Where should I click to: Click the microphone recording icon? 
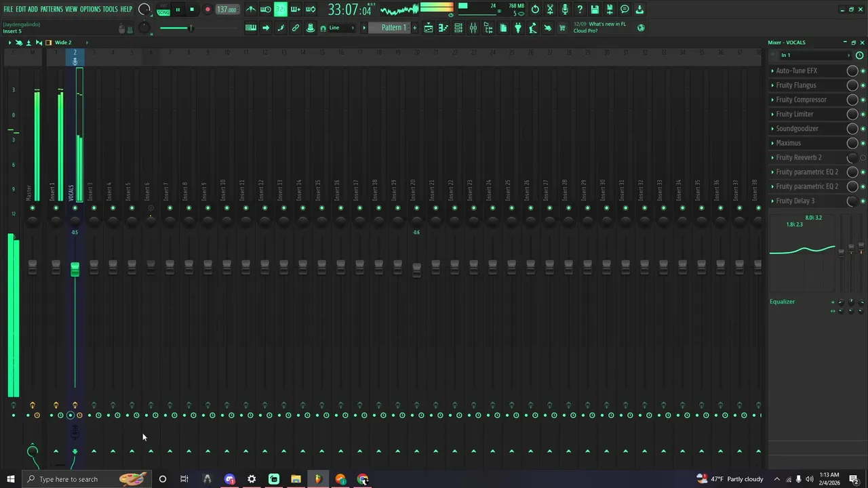tap(565, 9)
